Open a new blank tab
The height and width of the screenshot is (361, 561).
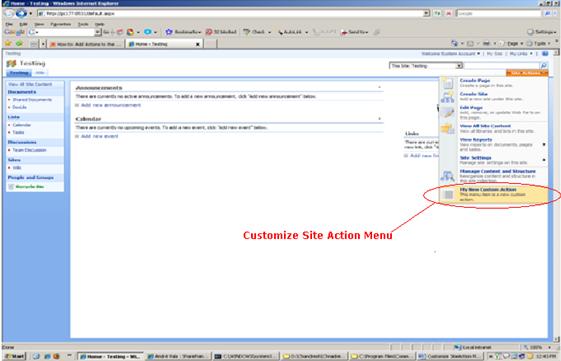[x=211, y=44]
